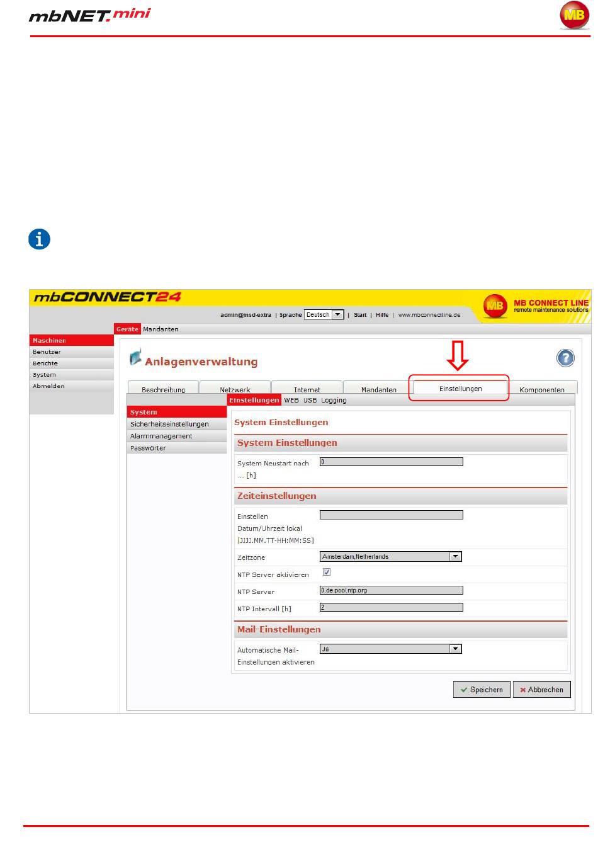Viewport: 598px width, 868px height.
Task: Select System settings submenu item
Action: pos(177,412)
